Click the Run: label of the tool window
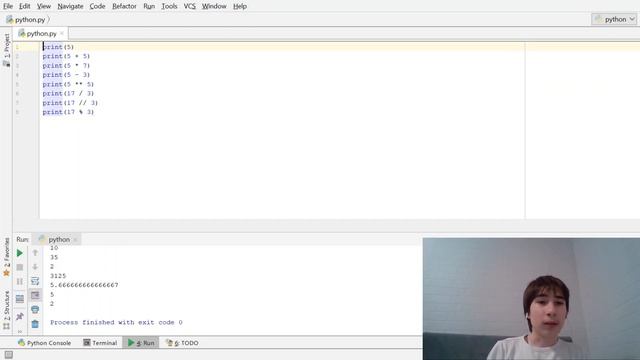The width and height of the screenshot is (640, 360). click(22, 240)
